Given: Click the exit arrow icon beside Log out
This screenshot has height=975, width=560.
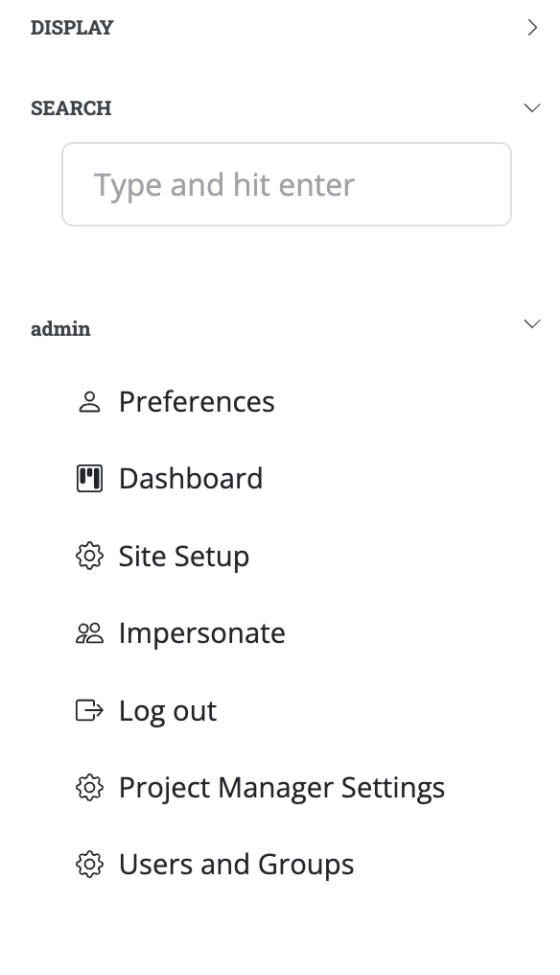Looking at the screenshot, I should 89,710.
